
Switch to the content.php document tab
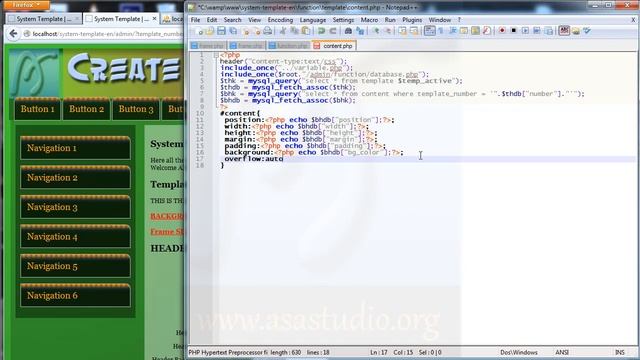point(334,46)
